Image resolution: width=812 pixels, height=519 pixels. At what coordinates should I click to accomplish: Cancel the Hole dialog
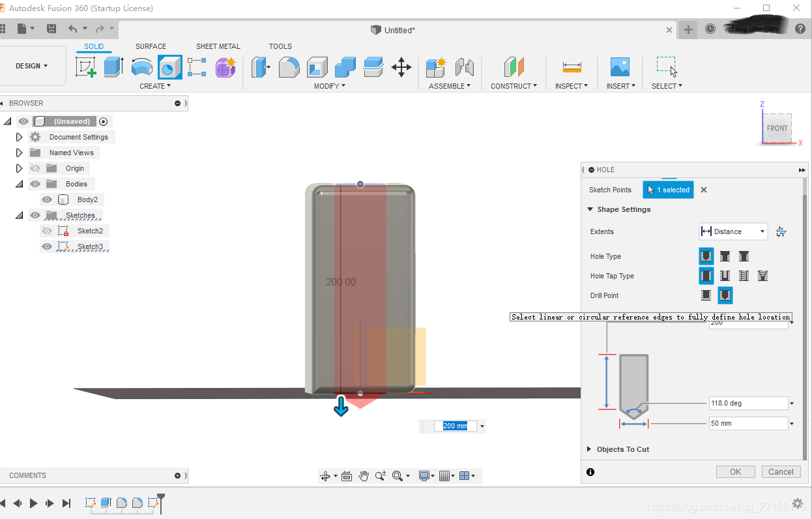[780, 472]
